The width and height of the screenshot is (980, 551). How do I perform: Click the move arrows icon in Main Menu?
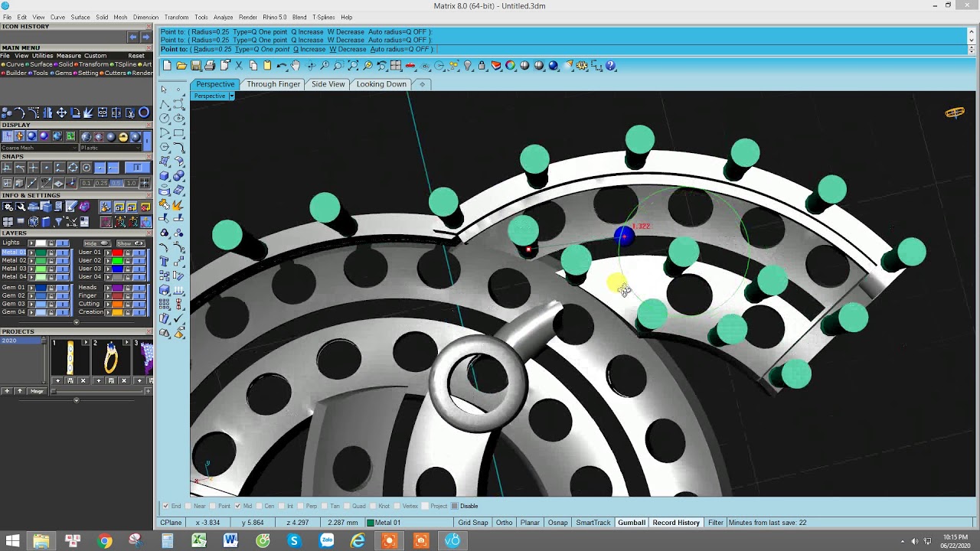pos(61,112)
